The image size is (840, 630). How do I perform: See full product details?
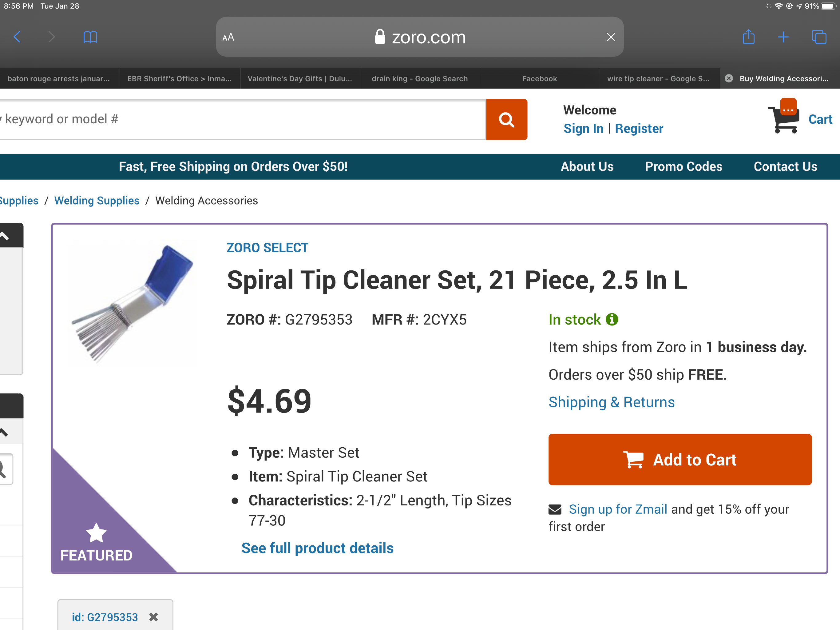click(318, 548)
